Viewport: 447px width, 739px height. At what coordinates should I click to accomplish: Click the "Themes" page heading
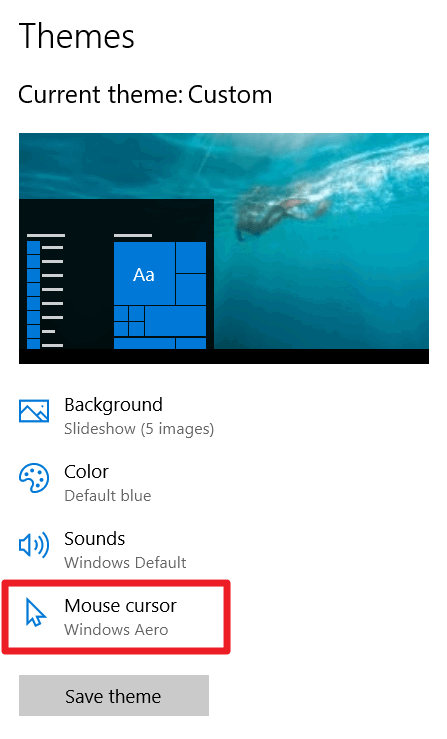click(76, 36)
